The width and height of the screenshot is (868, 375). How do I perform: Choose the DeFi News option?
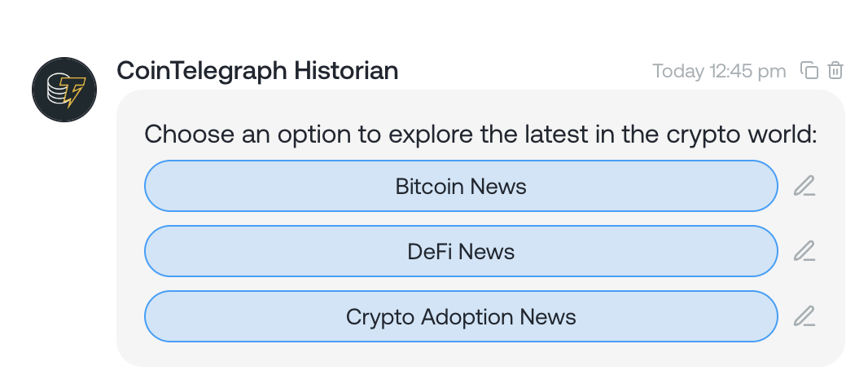pos(461,251)
